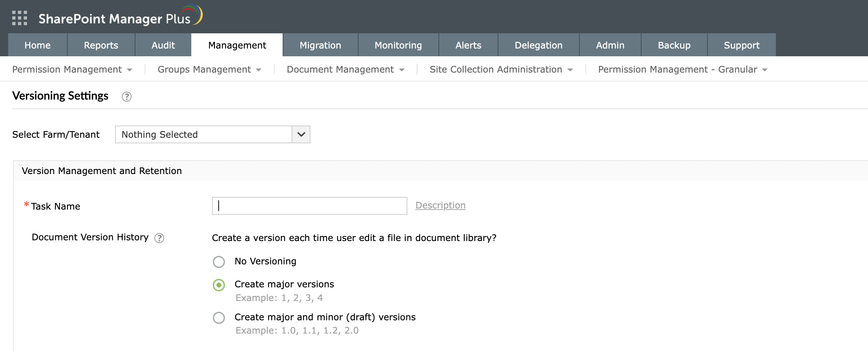
Task: Select the No Versioning radio button
Action: 219,262
